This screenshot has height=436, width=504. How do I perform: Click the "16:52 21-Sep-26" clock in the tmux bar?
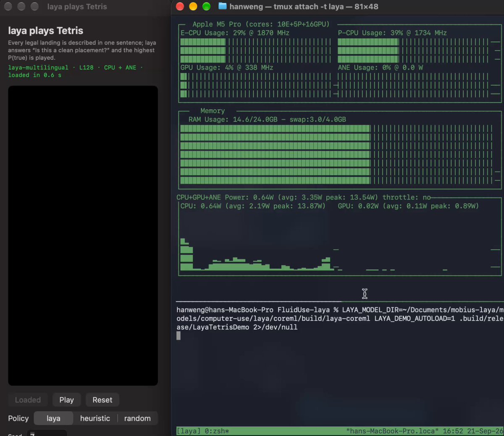tap(472, 431)
